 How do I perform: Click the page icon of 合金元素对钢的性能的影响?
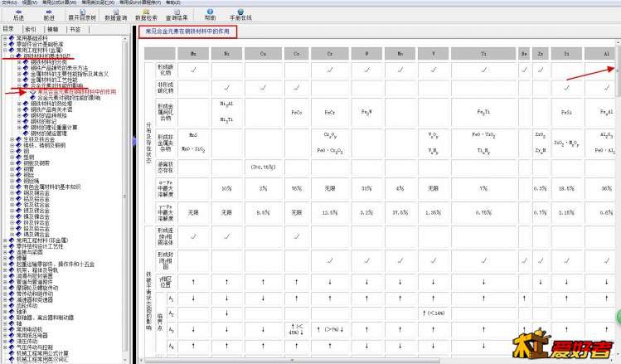tap(33, 98)
